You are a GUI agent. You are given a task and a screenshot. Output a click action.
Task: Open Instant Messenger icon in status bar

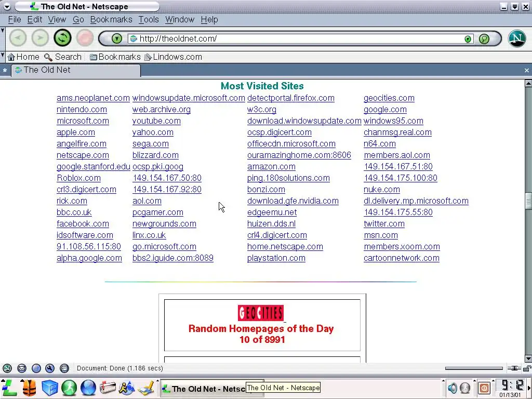tap(36, 368)
